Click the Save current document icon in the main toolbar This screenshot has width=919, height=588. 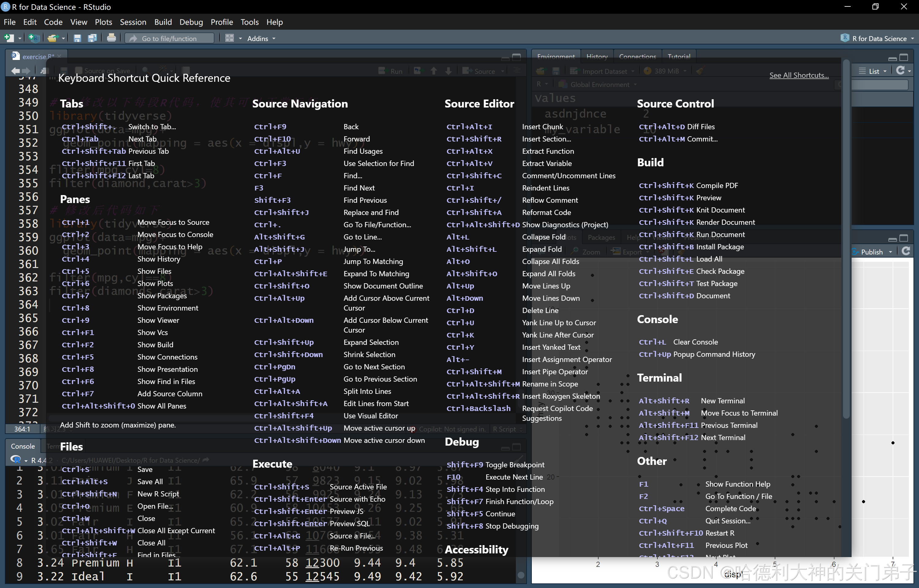(x=77, y=38)
